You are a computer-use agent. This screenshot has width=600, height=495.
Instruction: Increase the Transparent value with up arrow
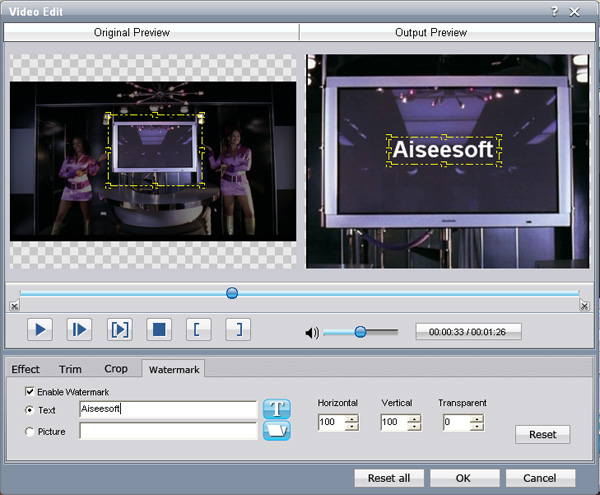tap(476, 419)
